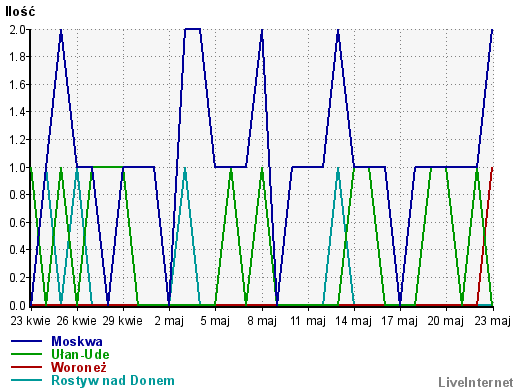Select the 26 kwie date label
The height and width of the screenshot is (392, 520).
click(76, 321)
